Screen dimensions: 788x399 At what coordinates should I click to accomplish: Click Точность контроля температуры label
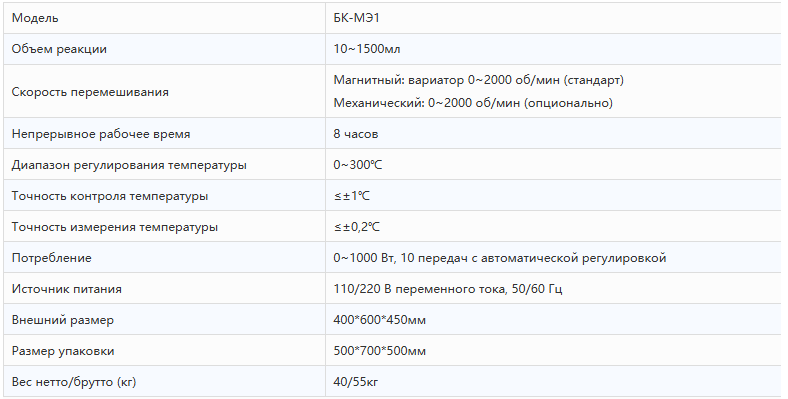point(110,196)
